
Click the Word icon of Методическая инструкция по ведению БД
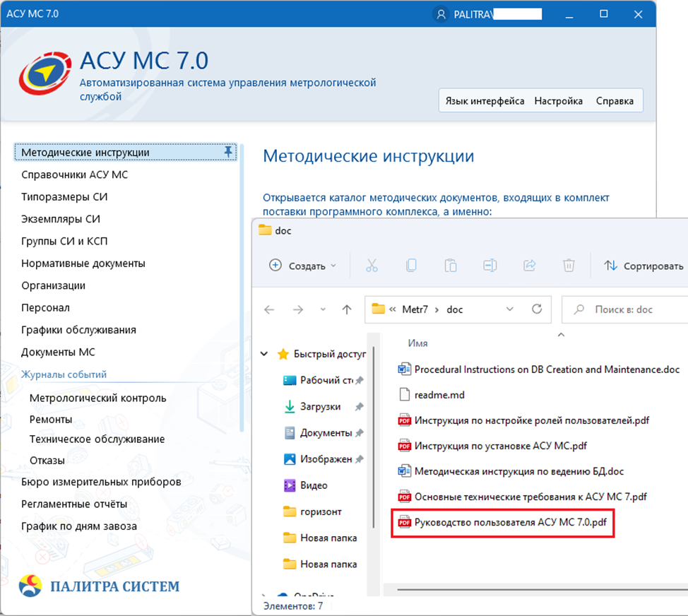coord(404,471)
